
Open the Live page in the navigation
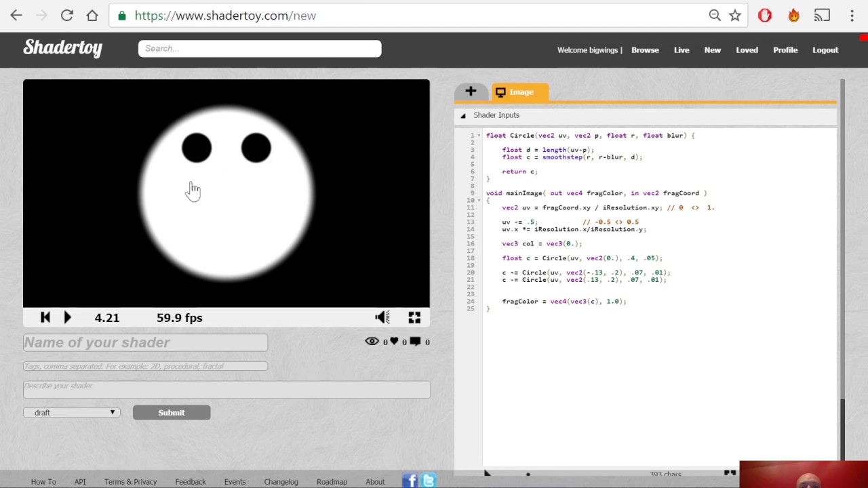(x=682, y=50)
